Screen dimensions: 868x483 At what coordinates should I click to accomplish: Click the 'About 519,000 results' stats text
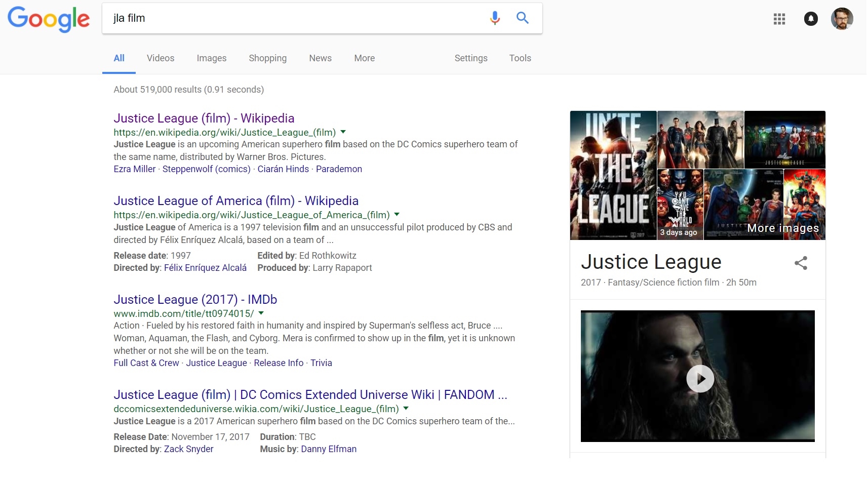click(189, 90)
